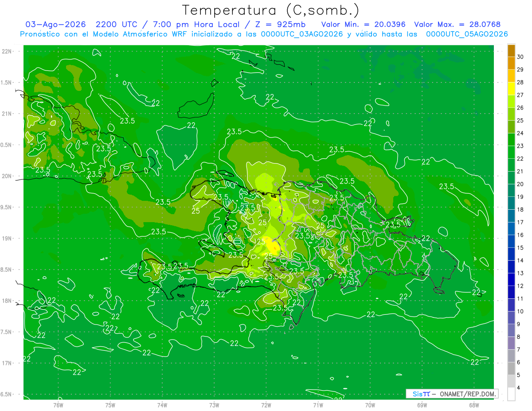Viewport: 532px width, 411px height.
Task: Click the teal legend swatch between 18 and 19
Action: coord(511,203)
